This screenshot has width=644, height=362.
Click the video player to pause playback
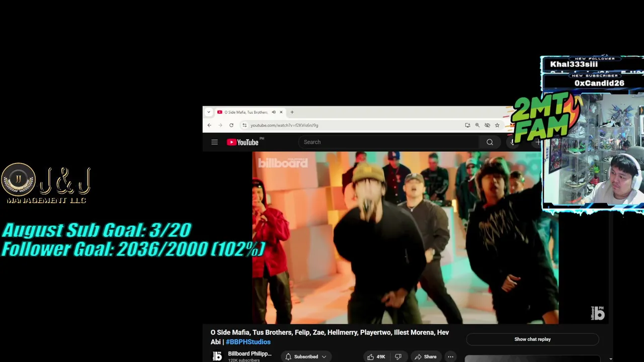point(405,237)
